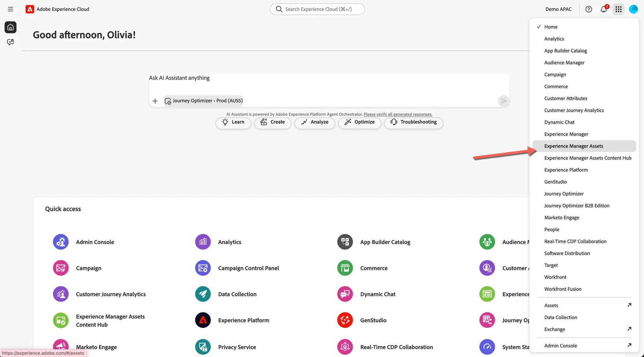Image resolution: width=644 pixels, height=357 pixels.
Task: Click the send arrow in AI Assistant
Action: pyautogui.click(x=503, y=101)
